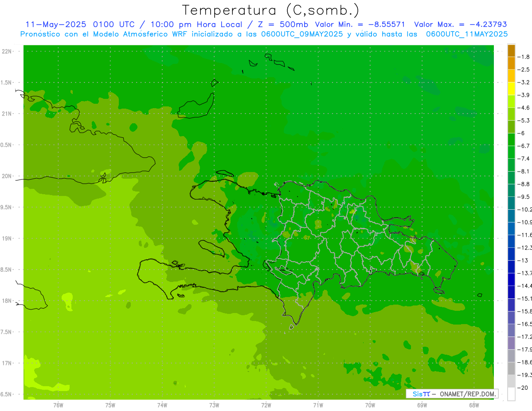Click the 75W longitude axis label

coord(110,405)
